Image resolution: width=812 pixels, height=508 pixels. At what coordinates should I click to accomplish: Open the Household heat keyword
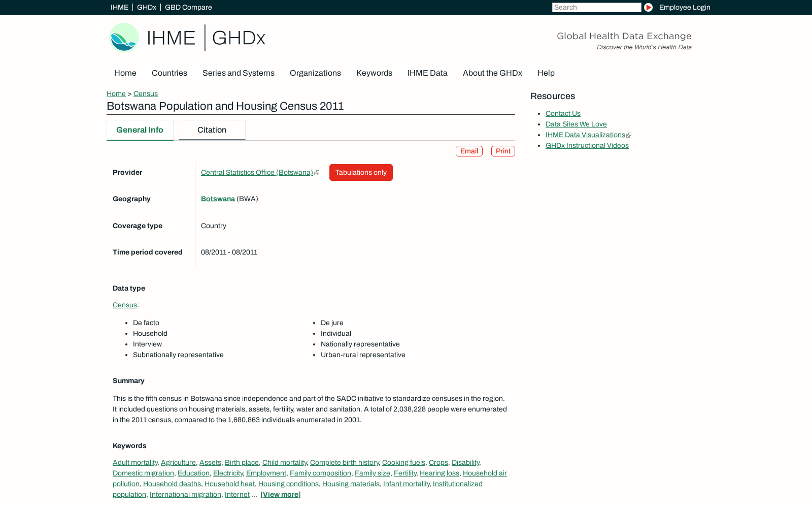(x=229, y=484)
